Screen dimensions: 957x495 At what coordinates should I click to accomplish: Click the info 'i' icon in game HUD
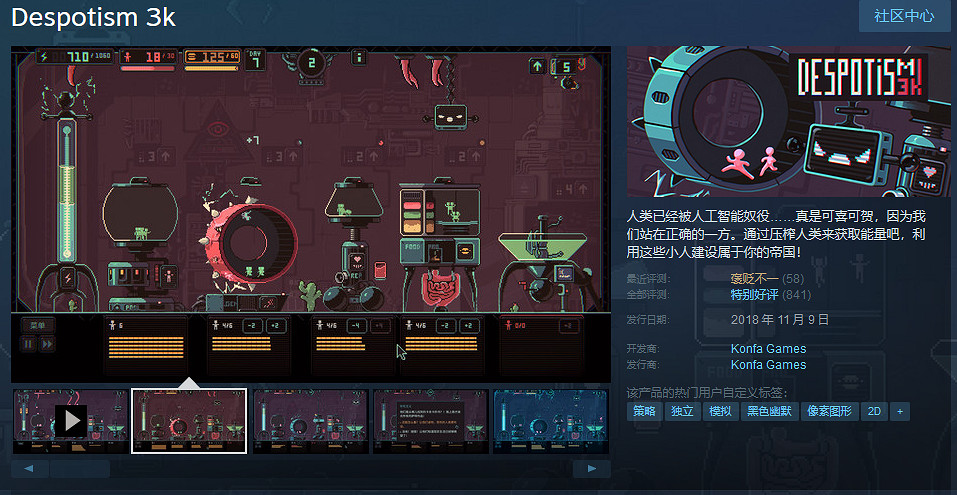point(359,57)
